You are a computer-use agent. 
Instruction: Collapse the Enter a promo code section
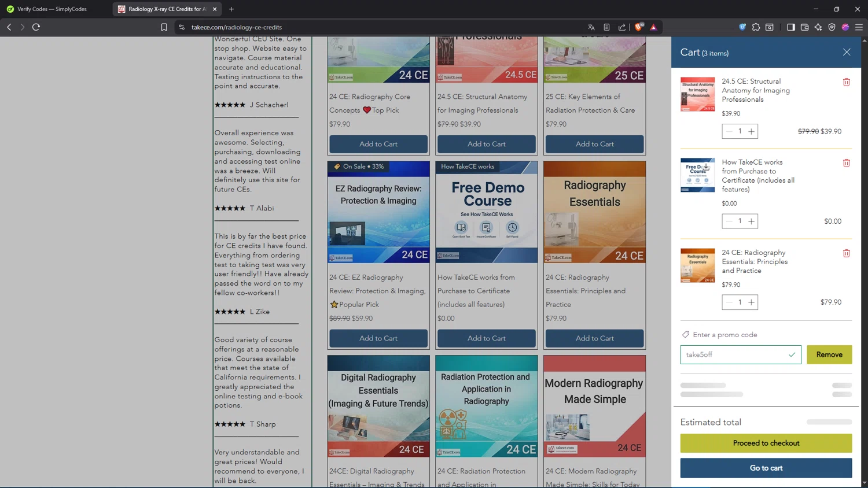pos(719,335)
